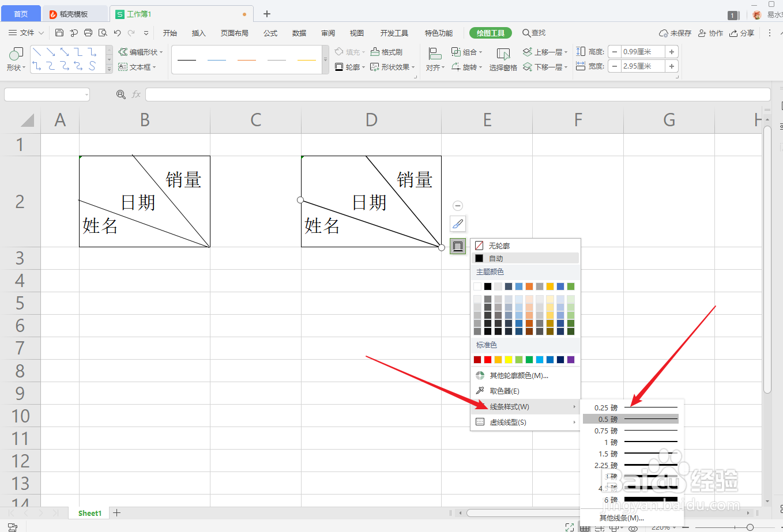The image size is (783, 532).
Task: Choose 1.5 磅 line weight
Action: pos(632,454)
